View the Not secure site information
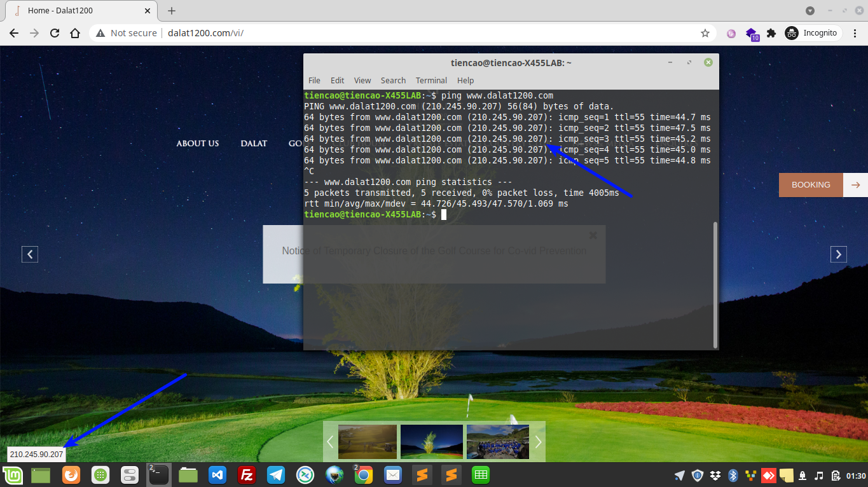This screenshot has width=868, height=487. pyautogui.click(x=127, y=33)
